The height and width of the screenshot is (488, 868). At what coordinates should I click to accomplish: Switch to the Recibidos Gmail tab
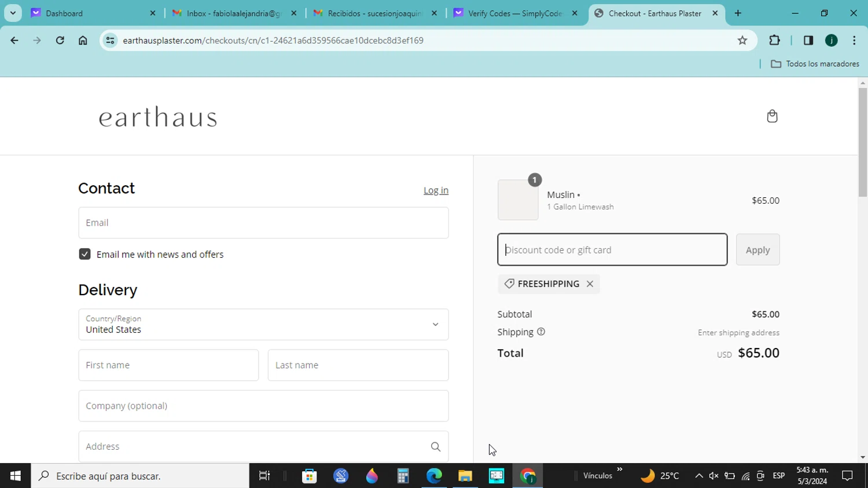click(x=376, y=13)
